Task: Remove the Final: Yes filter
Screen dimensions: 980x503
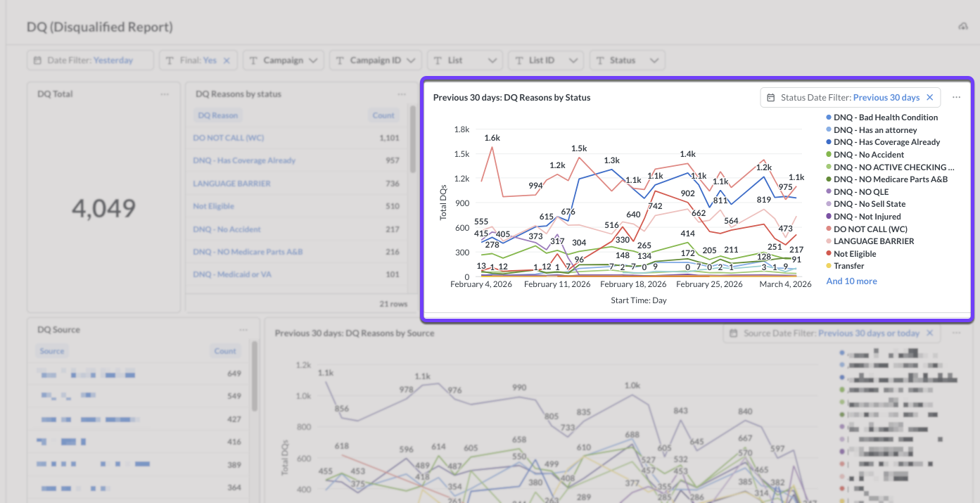Action: [227, 61]
